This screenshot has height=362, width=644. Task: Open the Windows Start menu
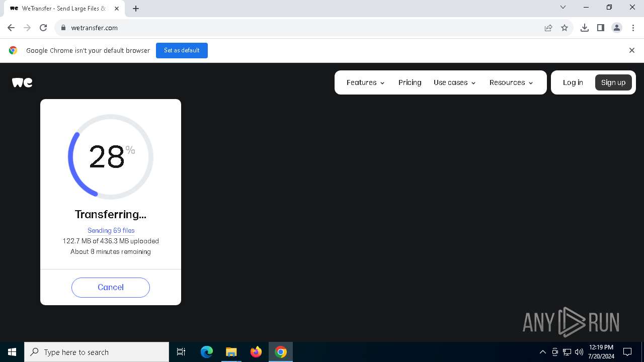(12, 352)
